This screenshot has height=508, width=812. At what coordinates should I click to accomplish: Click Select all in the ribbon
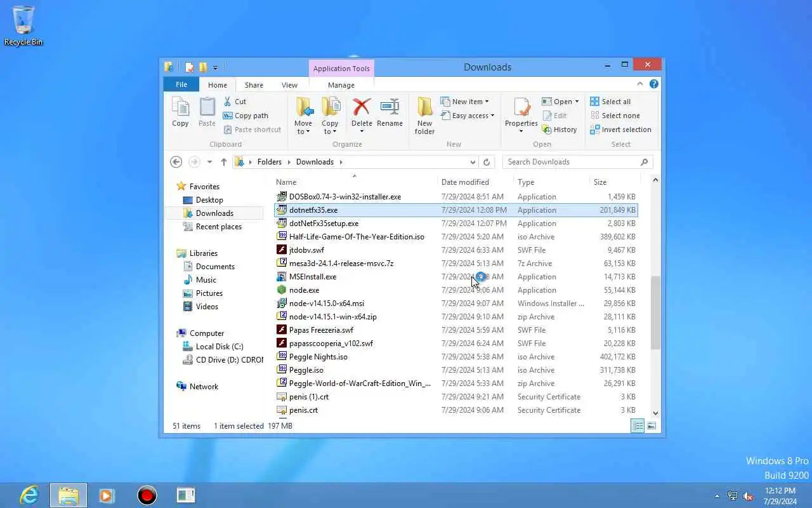tap(610, 102)
